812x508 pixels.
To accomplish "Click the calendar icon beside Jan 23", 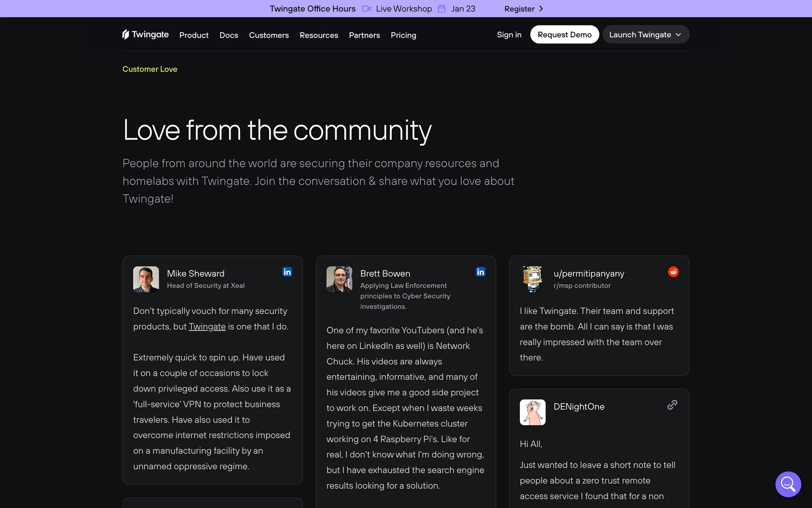I will [442, 9].
